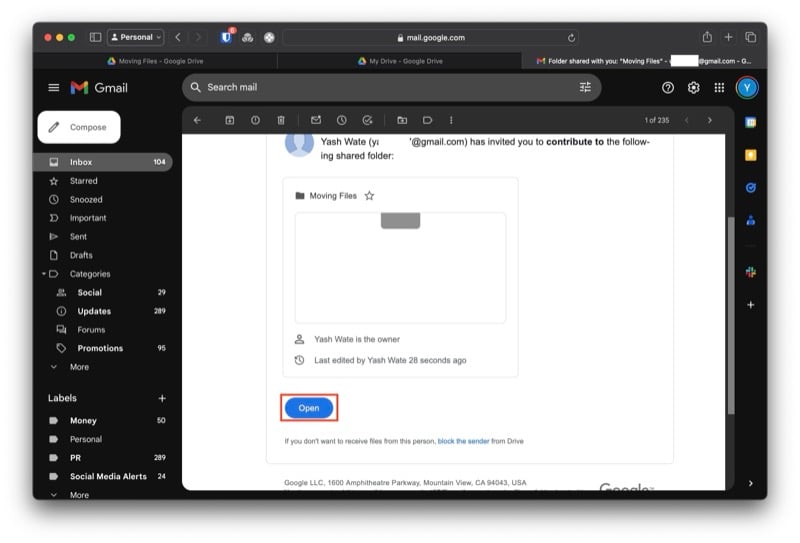Add the email to Tasks
Viewport: 800px width, 543px height.
click(367, 120)
